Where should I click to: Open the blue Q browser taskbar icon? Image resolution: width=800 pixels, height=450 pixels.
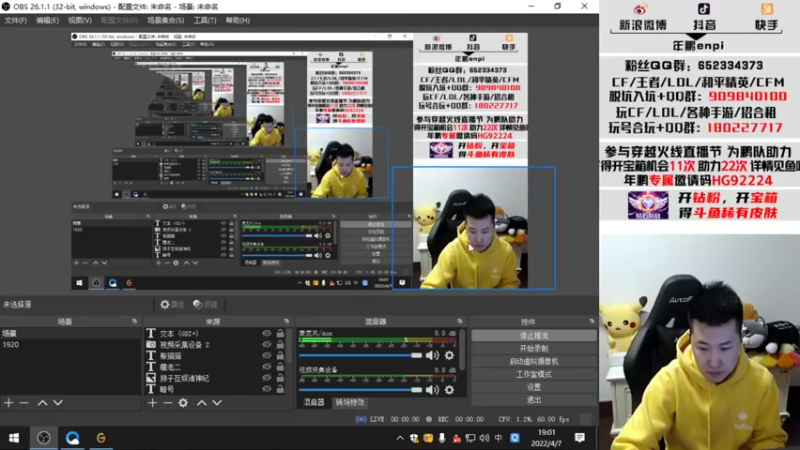point(72,438)
